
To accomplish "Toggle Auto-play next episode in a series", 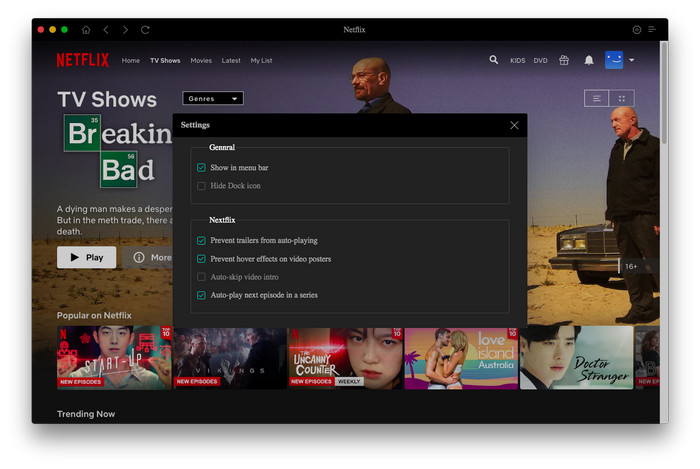I will pos(201,295).
